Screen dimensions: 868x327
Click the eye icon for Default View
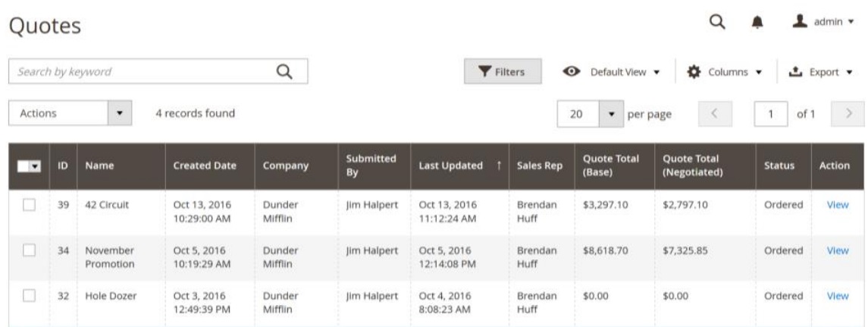pos(572,71)
